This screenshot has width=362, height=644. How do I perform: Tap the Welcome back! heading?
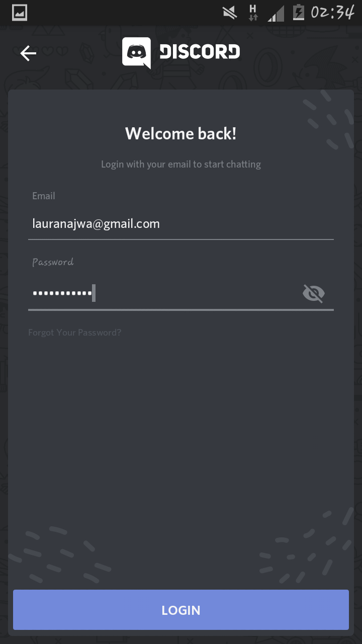tap(181, 133)
